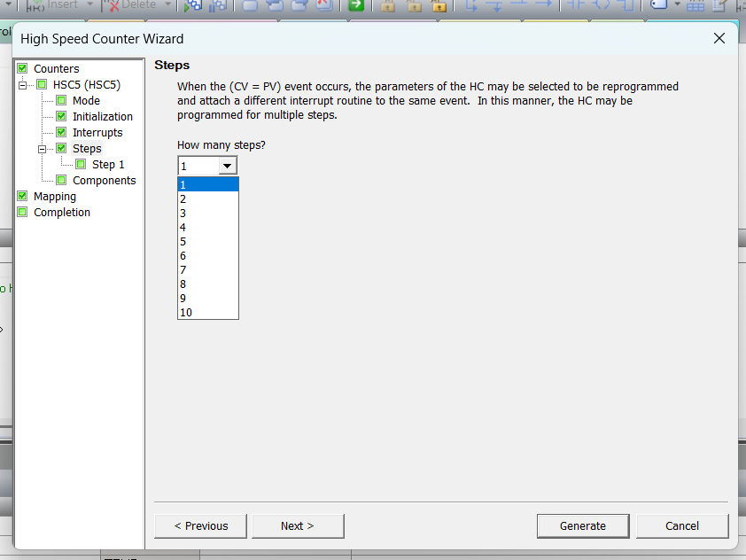
Task: Click the green arrow icon in top toolbar
Action: click(x=356, y=5)
